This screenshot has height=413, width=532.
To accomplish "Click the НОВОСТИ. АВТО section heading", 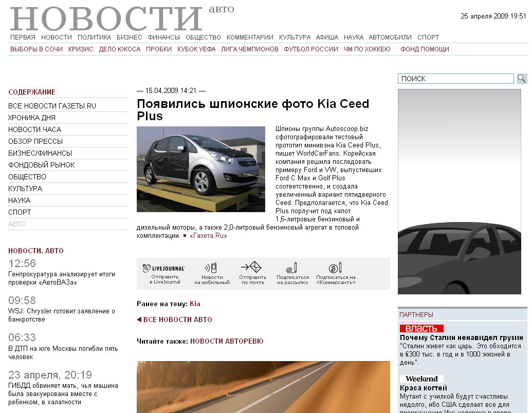I will [36, 251].
